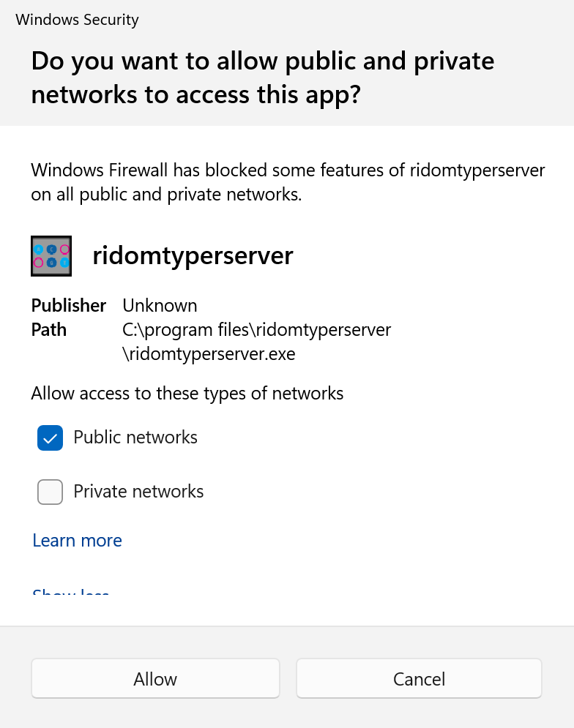Click the Unknown publisher value

160,305
